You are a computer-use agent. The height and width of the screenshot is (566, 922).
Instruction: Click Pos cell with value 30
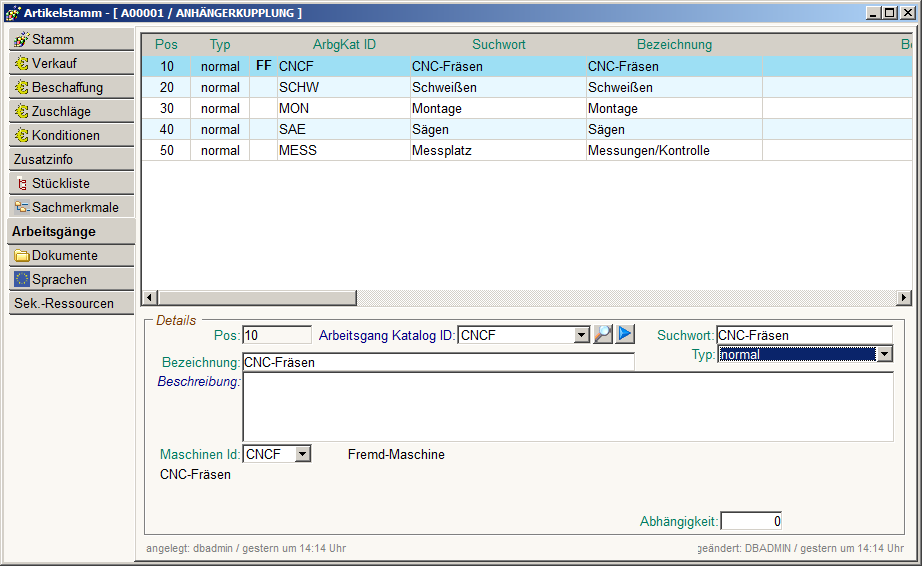click(x=166, y=109)
